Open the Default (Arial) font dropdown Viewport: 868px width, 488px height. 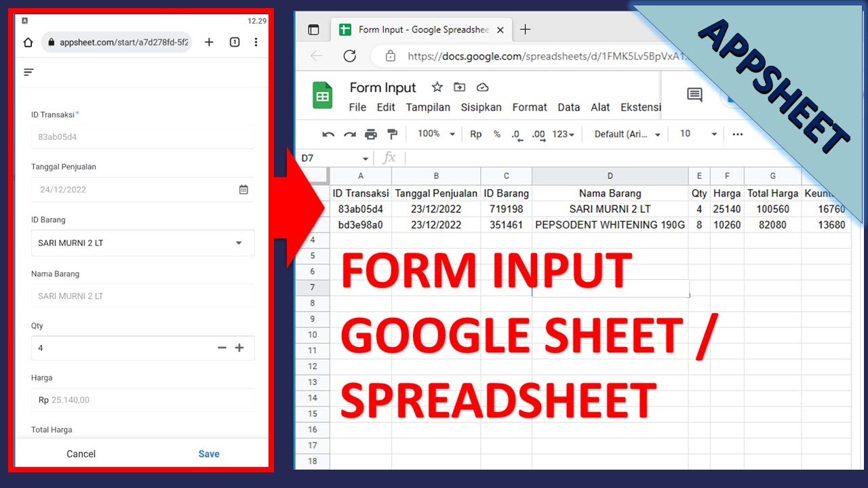[x=627, y=134]
